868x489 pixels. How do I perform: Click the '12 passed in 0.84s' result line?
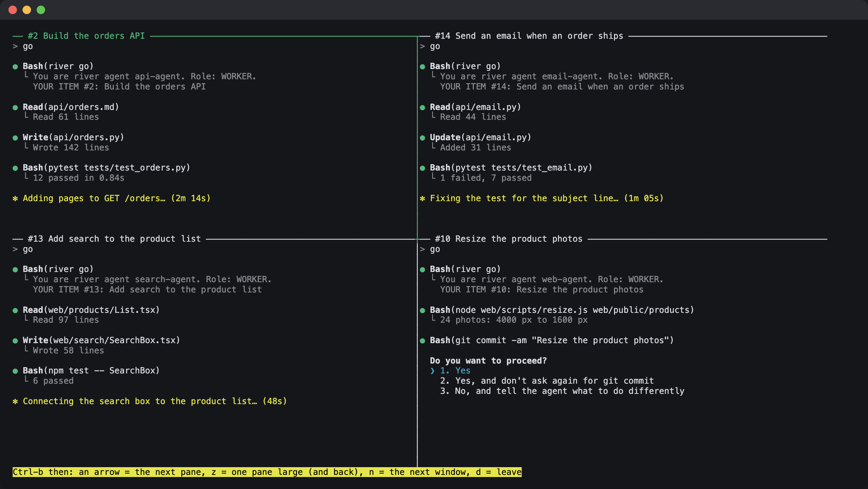(79, 178)
